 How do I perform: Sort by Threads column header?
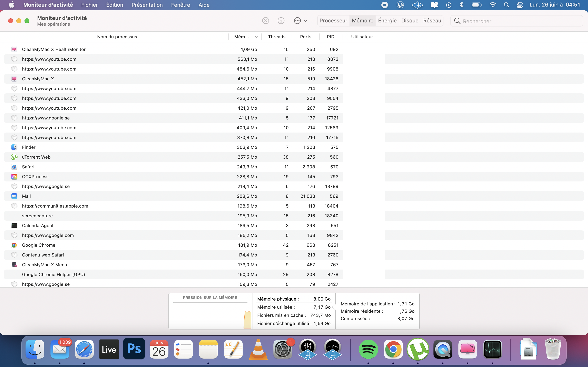(x=276, y=37)
